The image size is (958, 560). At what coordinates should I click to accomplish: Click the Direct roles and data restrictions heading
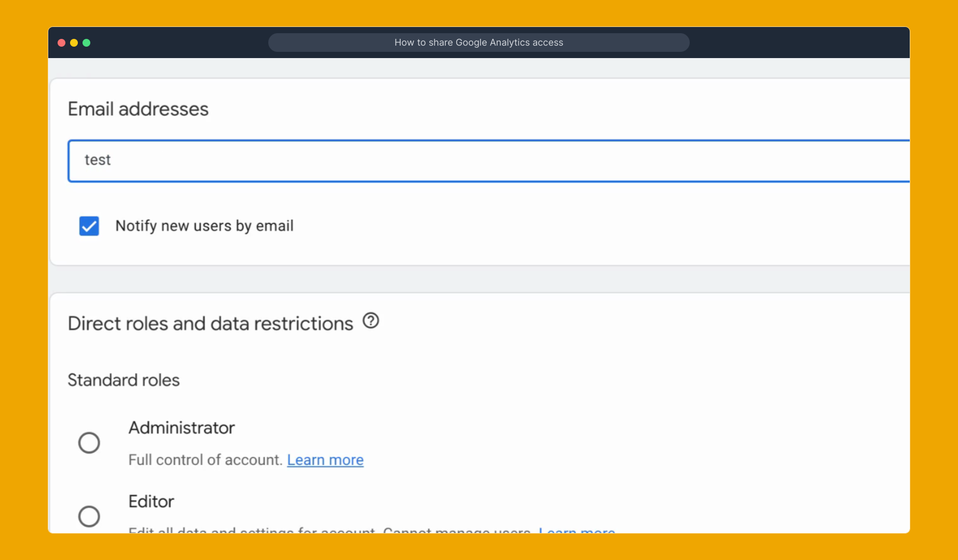click(x=210, y=323)
